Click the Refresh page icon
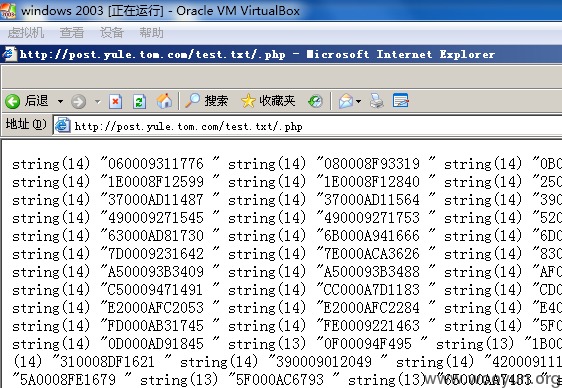Image resolution: width=562 pixels, height=388 pixels. point(139,101)
